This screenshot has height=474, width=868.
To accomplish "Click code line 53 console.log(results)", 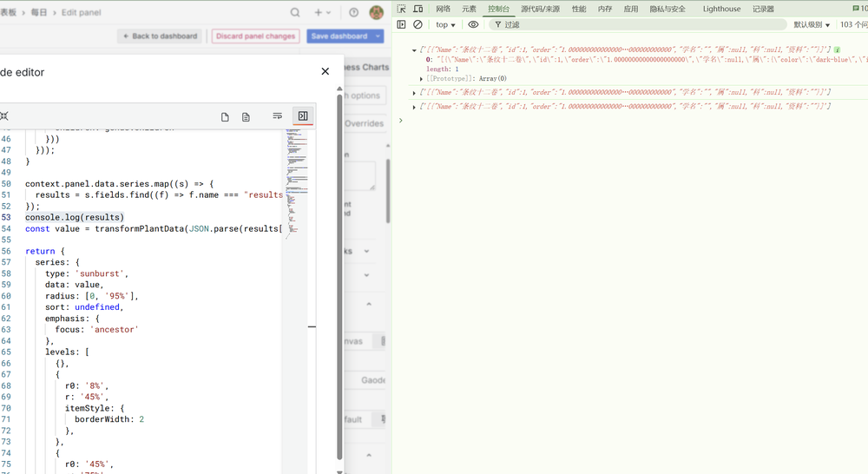I will click(74, 217).
